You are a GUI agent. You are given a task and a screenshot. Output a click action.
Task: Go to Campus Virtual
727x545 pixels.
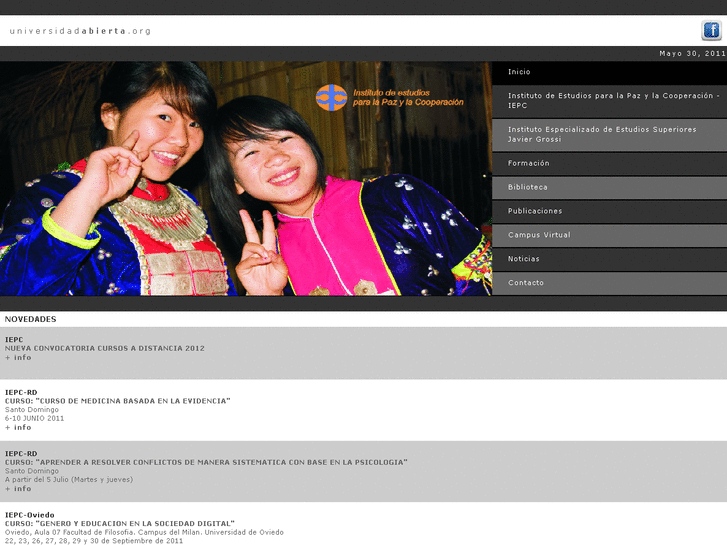click(x=609, y=235)
